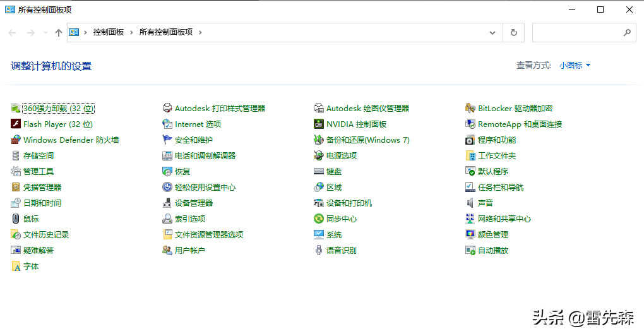The width and height of the screenshot is (644, 336).
Task: Open the 文件历史记录 icon
Action: tap(16, 234)
